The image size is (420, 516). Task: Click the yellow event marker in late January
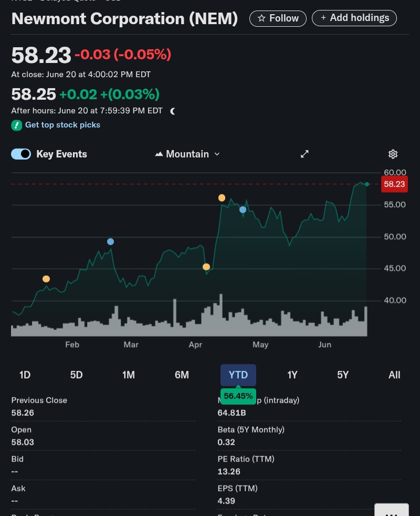click(46, 279)
